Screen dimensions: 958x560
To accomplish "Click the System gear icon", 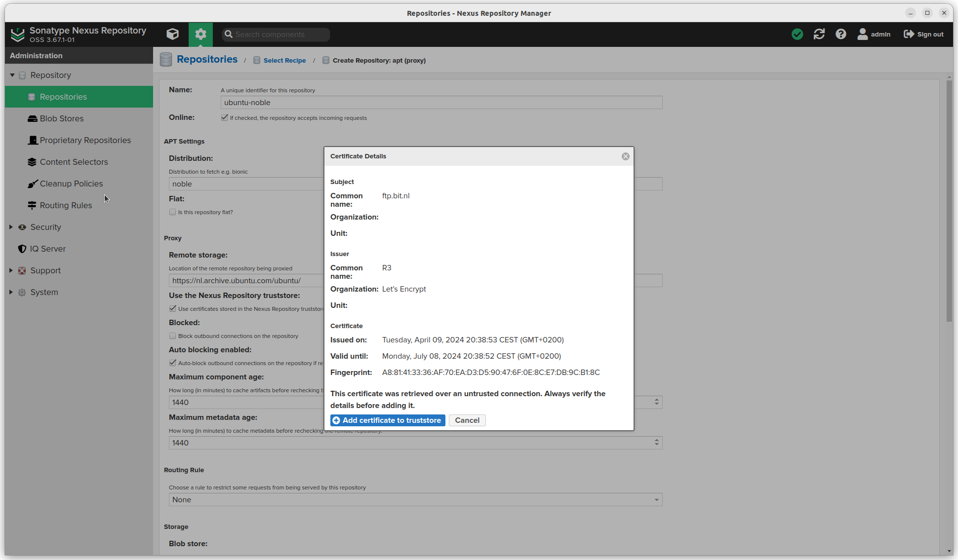I will pos(22,292).
